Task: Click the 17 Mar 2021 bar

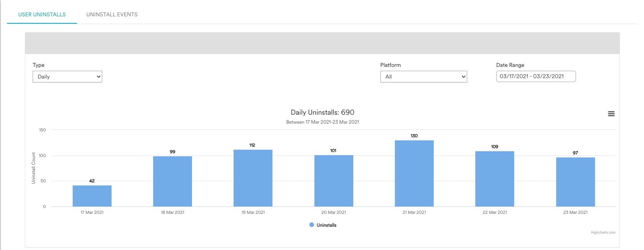Action: (92, 196)
